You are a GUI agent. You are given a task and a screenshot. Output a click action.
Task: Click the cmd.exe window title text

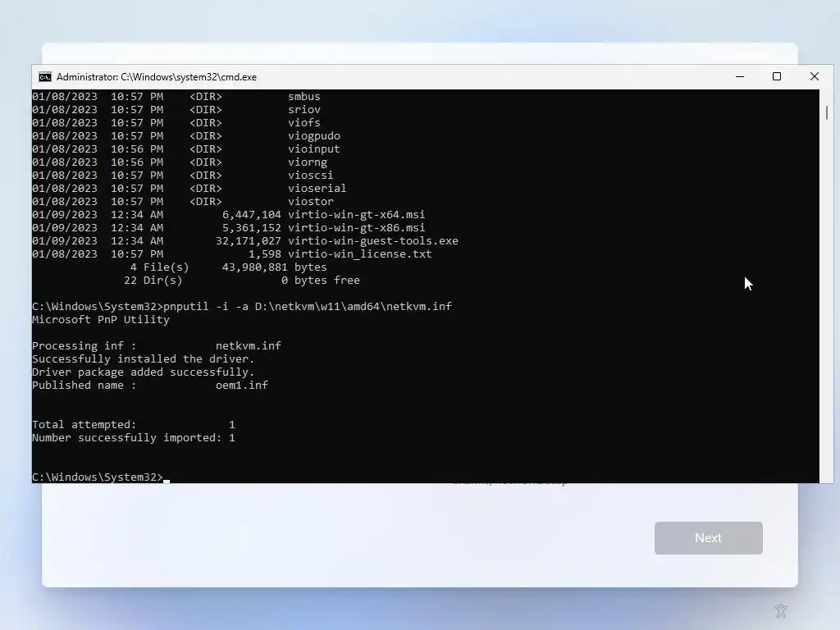click(x=157, y=77)
